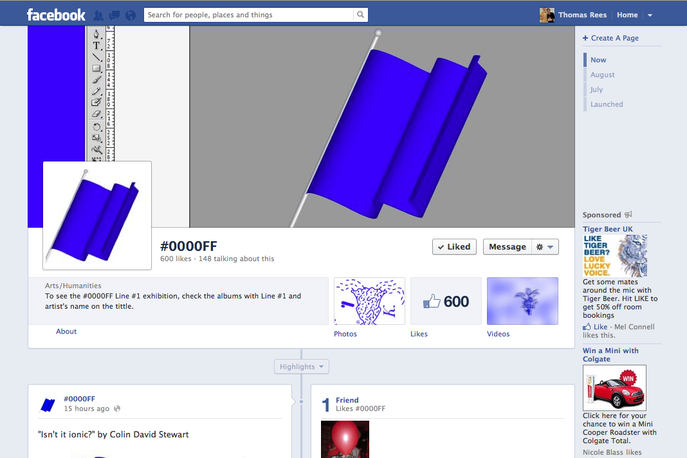Viewport: 687px width, 458px height.
Task: Select July in the timeline navigation
Action: [596, 90]
